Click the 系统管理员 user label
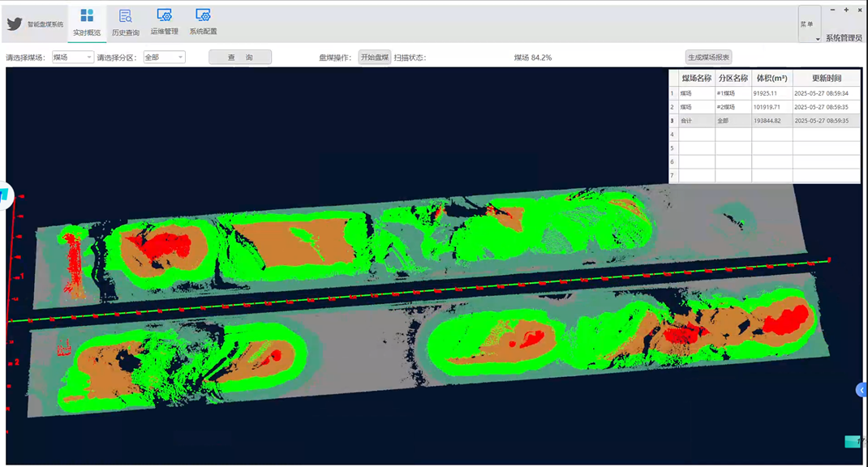Screen dimensions: 868x467 click(x=844, y=38)
